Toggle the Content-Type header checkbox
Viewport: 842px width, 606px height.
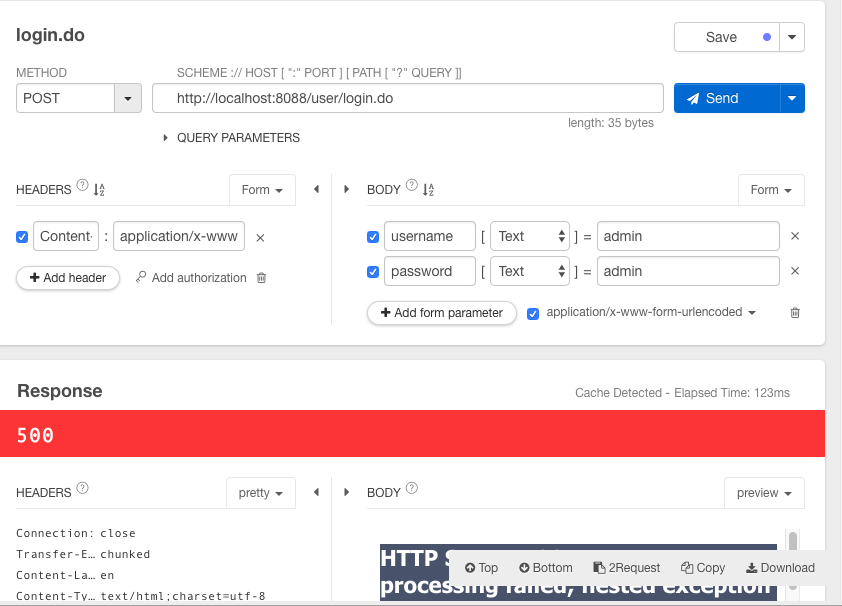point(22,237)
